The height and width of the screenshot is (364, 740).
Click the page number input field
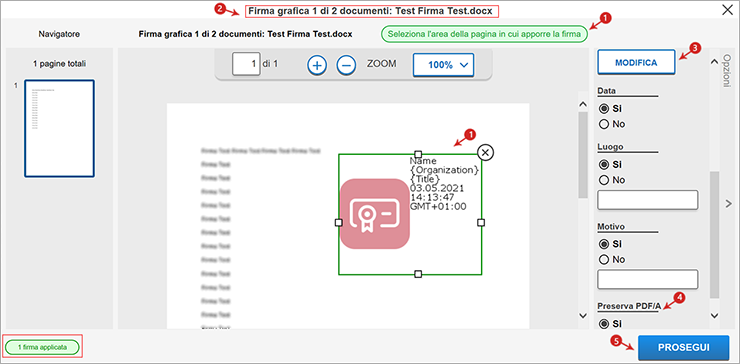coord(246,64)
